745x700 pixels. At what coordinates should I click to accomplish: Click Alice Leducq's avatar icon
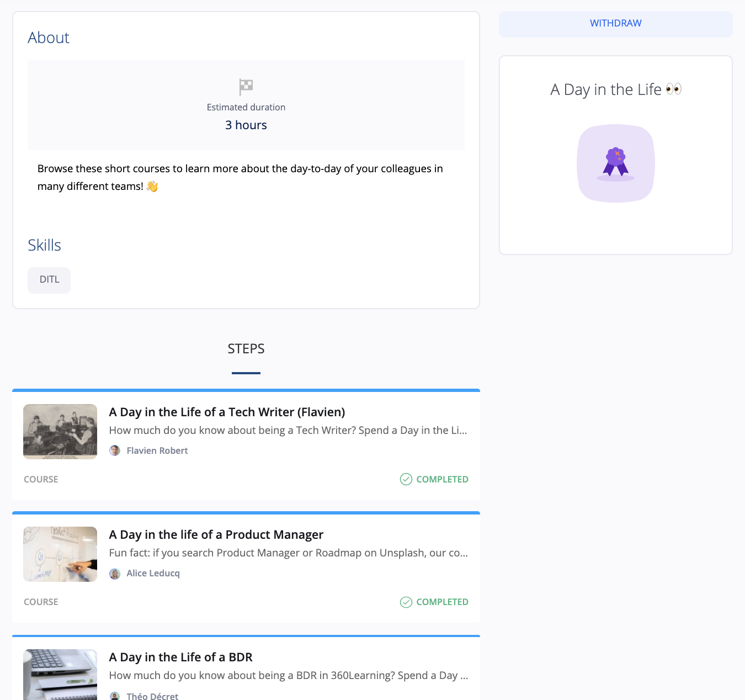(x=115, y=574)
